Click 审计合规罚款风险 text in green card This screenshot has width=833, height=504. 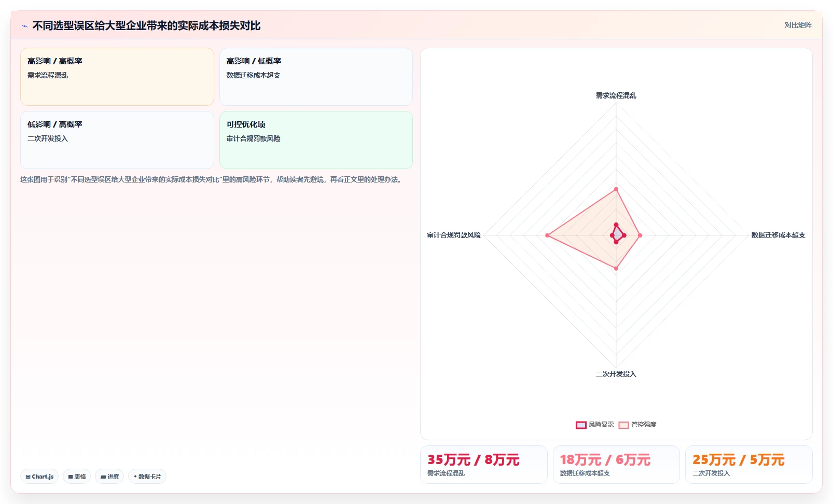pyautogui.click(x=253, y=138)
